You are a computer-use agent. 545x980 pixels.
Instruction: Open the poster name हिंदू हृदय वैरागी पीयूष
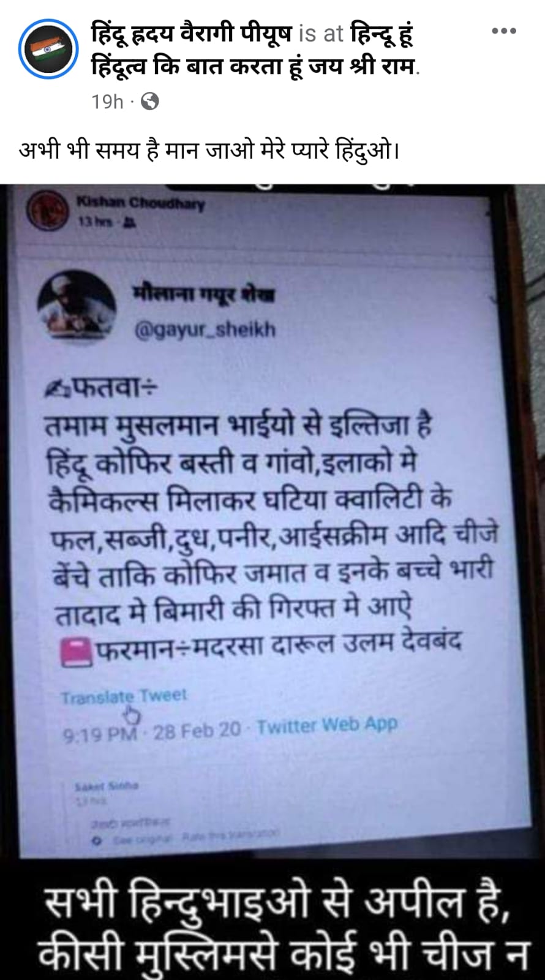(x=192, y=32)
